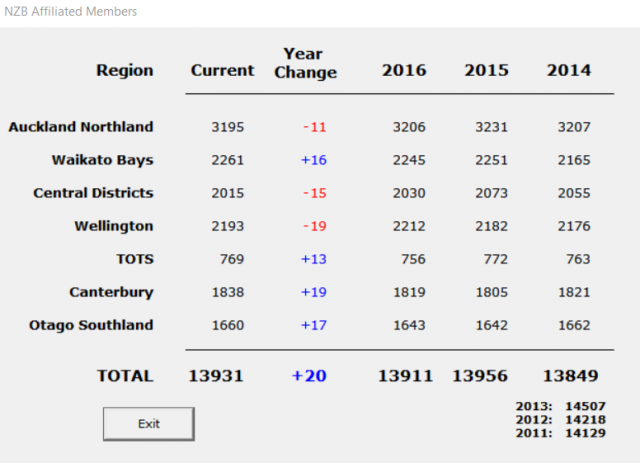Click the 3231 value for Auckland 2015

click(492, 127)
